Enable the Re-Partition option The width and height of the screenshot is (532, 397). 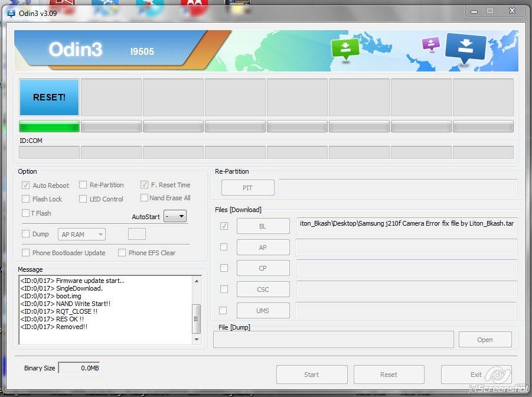pos(83,185)
